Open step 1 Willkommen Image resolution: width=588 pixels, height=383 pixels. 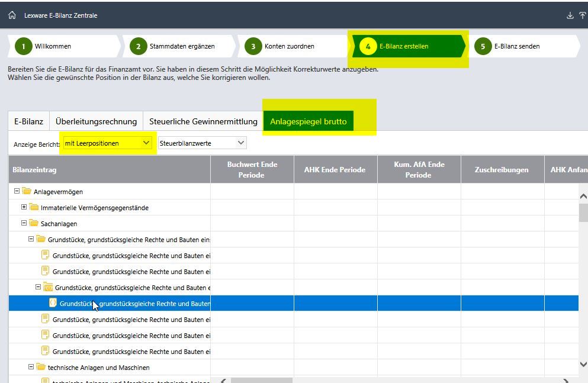[x=64, y=46]
